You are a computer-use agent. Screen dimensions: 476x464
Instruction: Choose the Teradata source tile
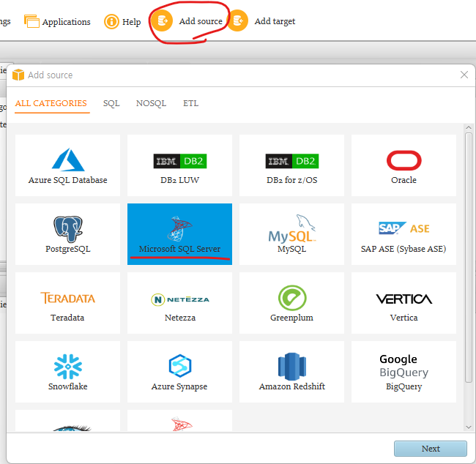pos(67,303)
